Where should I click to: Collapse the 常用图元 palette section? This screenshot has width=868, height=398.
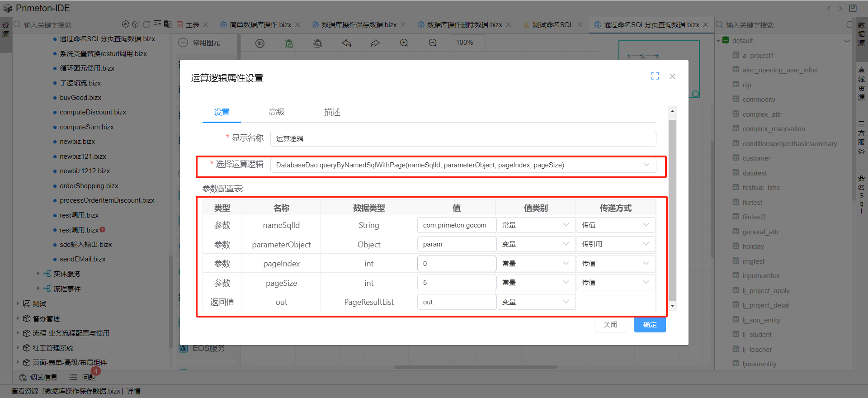183,43
